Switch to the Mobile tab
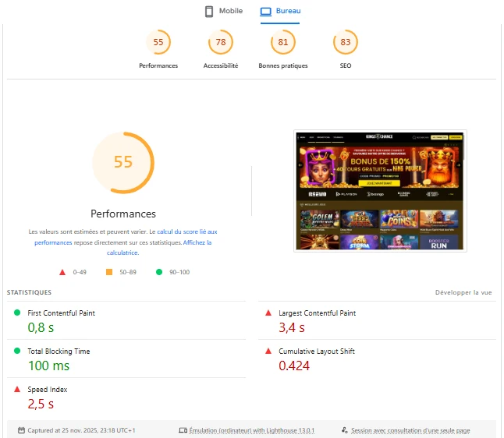Screen dimensions: 504x438 click(223, 12)
